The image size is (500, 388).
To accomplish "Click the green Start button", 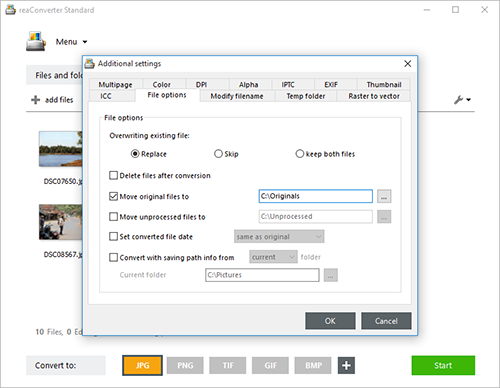I will pos(443,365).
